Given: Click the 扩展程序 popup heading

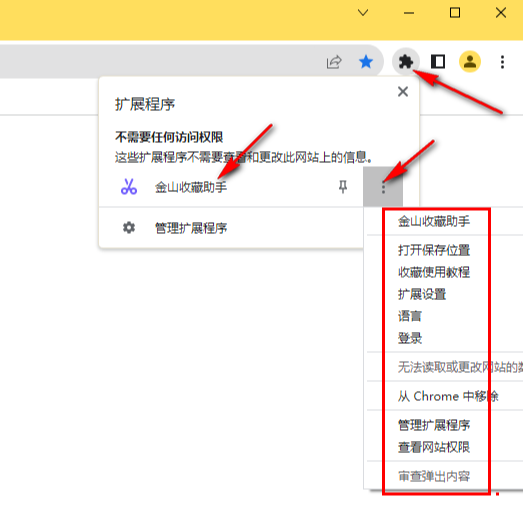Looking at the screenshot, I should (145, 104).
